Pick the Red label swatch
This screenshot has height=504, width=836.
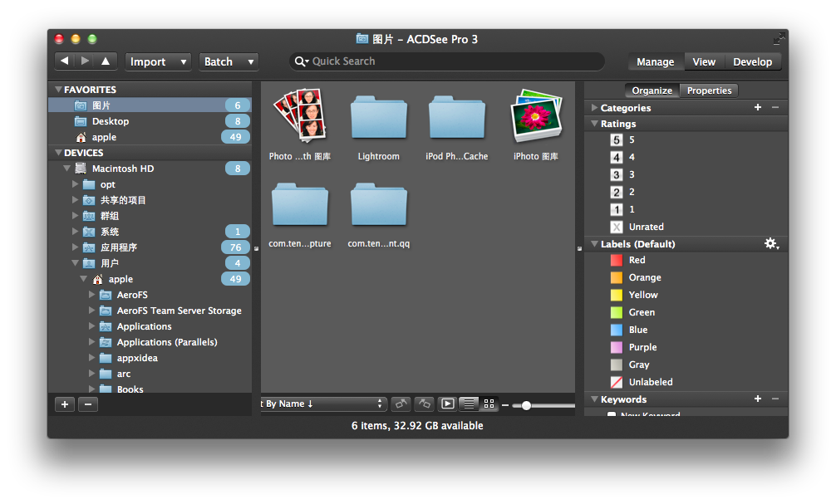pyautogui.click(x=617, y=260)
